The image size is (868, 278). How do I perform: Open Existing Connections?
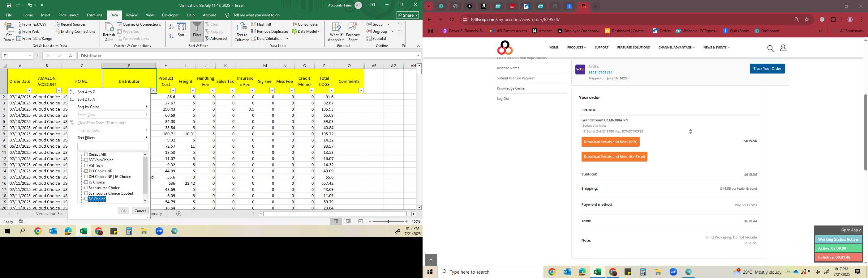[75, 31]
